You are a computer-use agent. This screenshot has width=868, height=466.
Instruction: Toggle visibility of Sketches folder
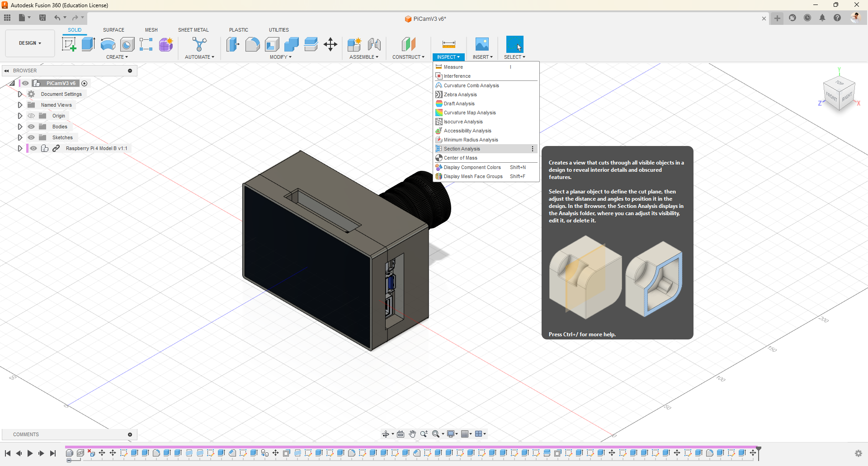[x=31, y=137]
